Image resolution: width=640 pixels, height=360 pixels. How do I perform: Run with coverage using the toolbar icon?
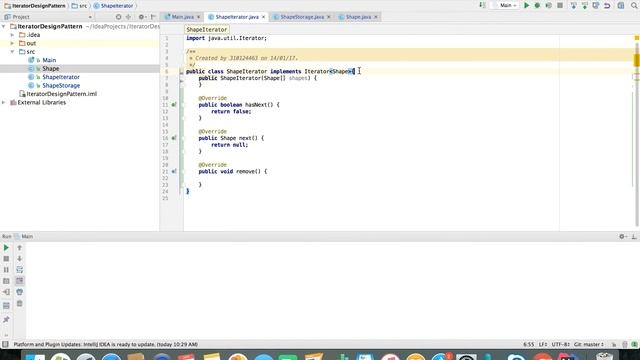(x=549, y=5)
